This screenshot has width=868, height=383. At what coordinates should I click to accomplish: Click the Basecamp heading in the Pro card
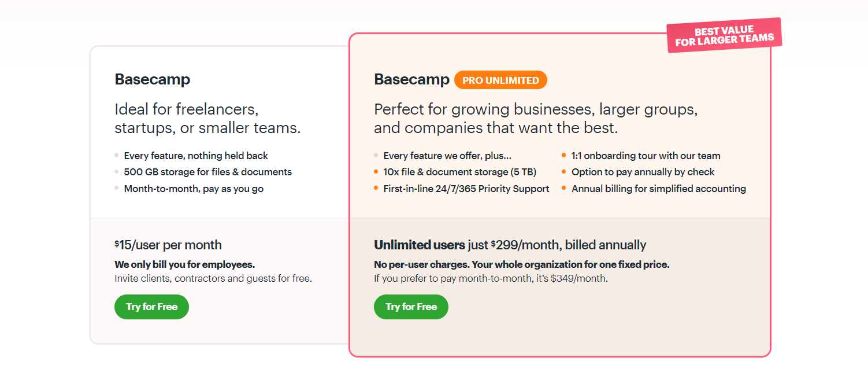click(412, 79)
